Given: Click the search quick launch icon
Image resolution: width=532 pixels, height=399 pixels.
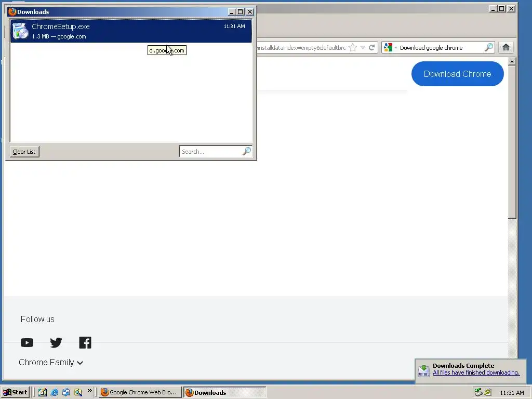Looking at the screenshot, I should click(78, 393).
